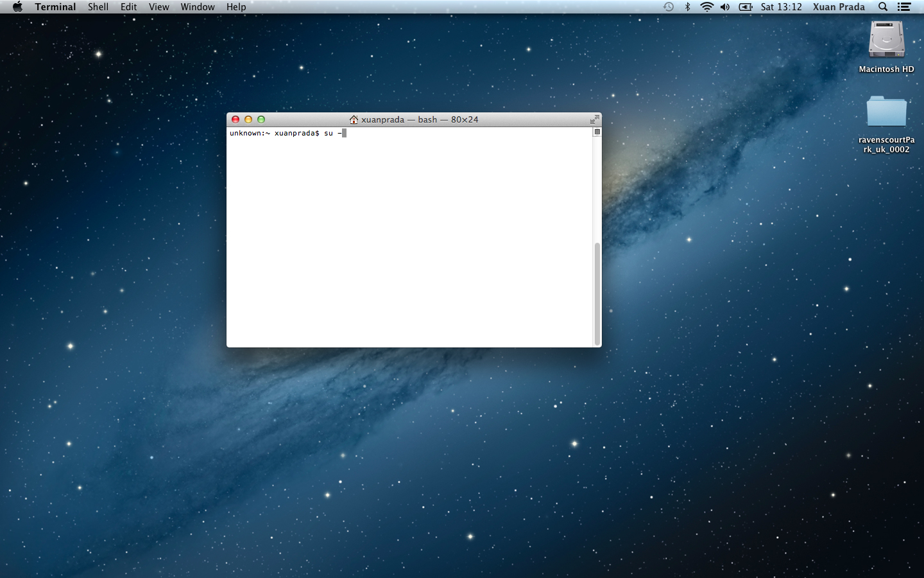The height and width of the screenshot is (578, 924).
Task: Open the Bluetooth status menu
Action: point(687,7)
